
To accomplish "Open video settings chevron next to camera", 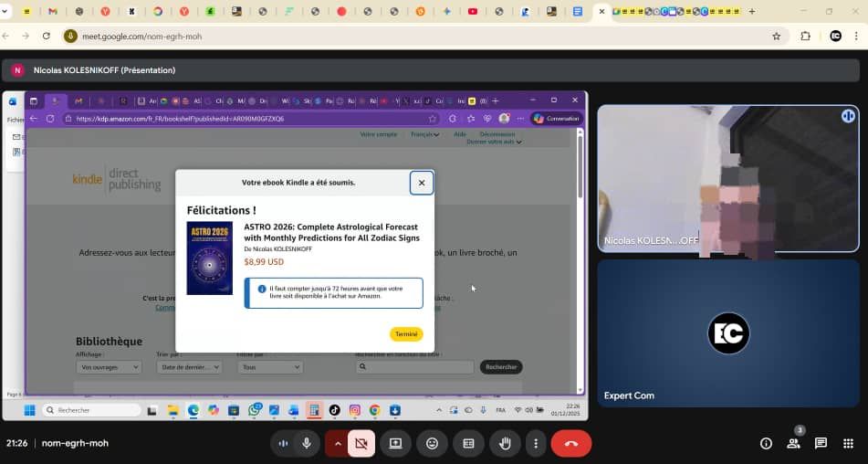I will [x=338, y=443].
